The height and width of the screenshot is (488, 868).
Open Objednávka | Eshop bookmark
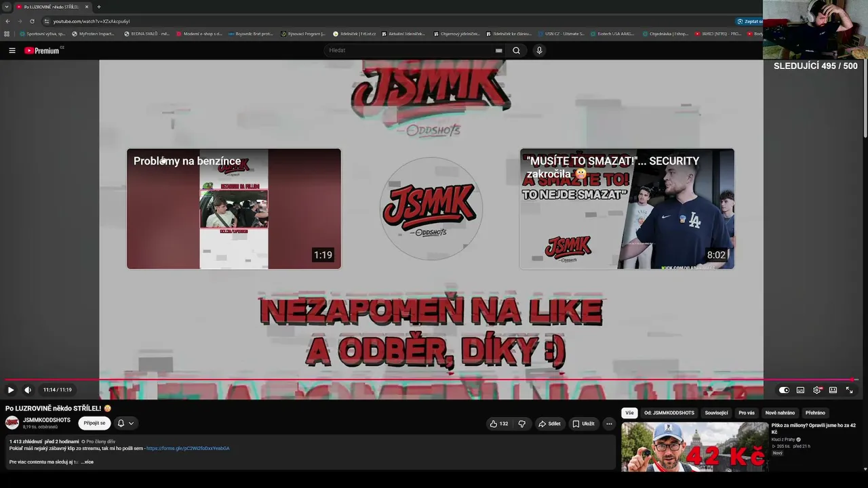click(665, 34)
